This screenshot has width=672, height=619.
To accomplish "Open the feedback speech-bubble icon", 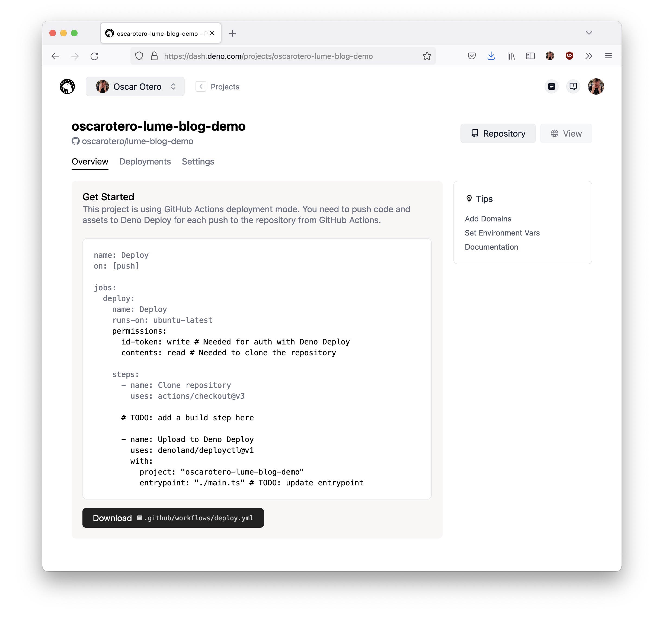I will (x=573, y=86).
